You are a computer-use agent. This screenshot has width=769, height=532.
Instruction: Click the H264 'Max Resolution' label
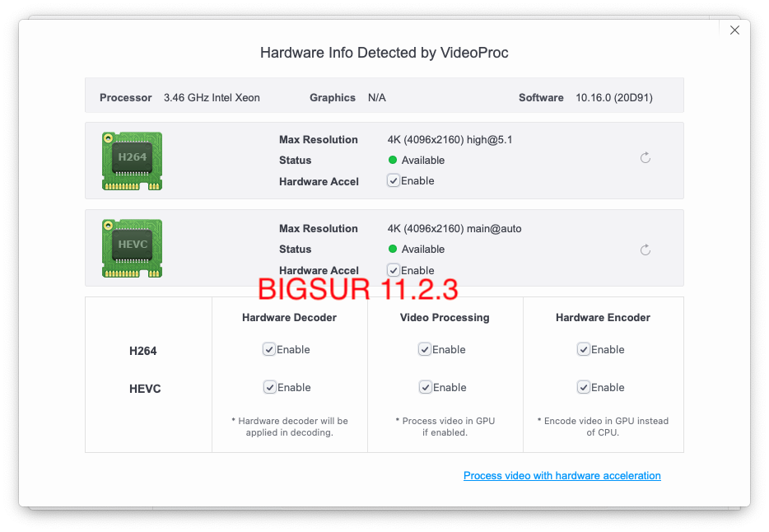point(319,140)
